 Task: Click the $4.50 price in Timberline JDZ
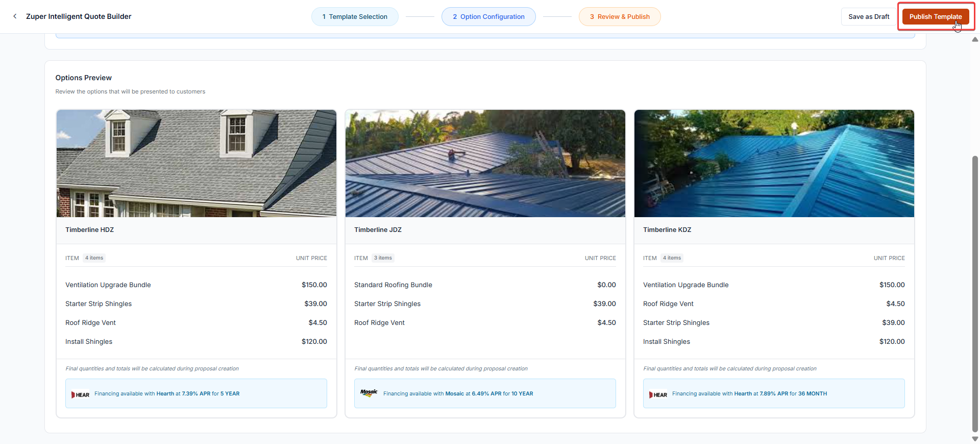(x=606, y=322)
